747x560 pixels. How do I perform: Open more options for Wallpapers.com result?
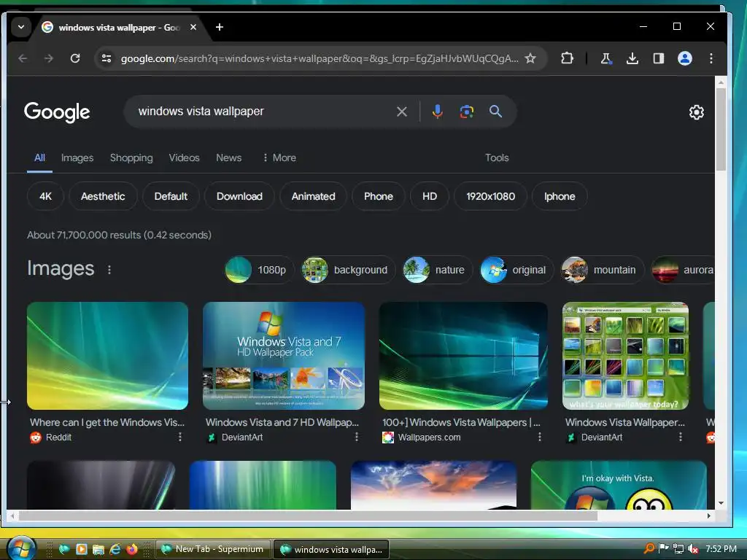pyautogui.click(x=539, y=437)
